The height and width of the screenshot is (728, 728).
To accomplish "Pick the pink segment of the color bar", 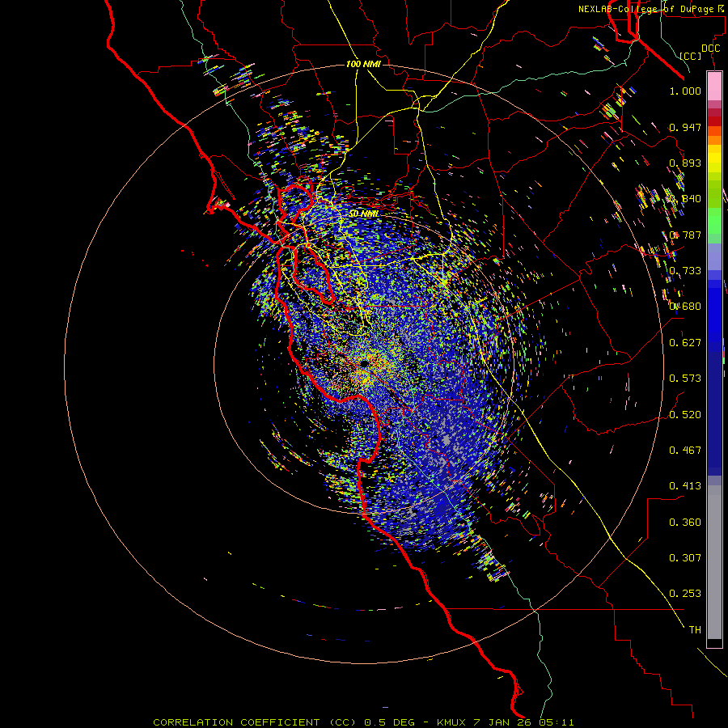I will point(714,87).
